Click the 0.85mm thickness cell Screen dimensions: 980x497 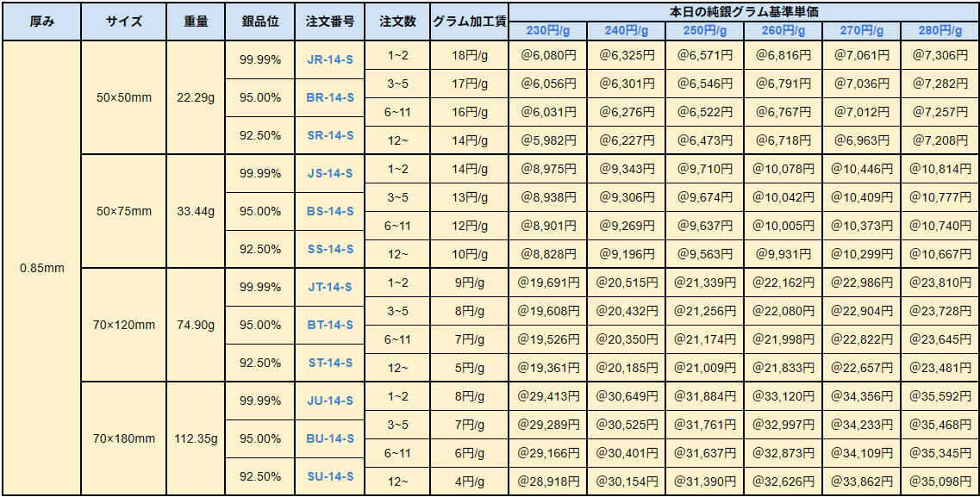tap(41, 268)
